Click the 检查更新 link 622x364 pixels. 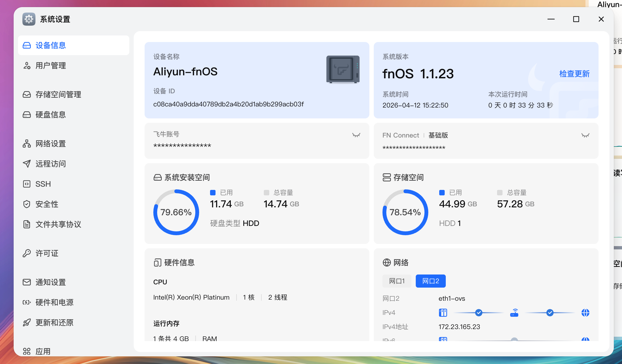click(x=574, y=74)
